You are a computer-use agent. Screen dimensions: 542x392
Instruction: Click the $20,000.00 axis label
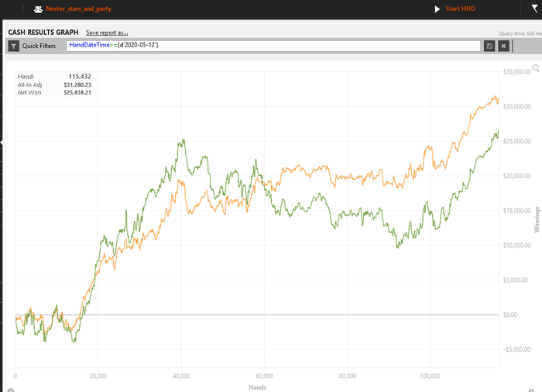[x=516, y=176]
